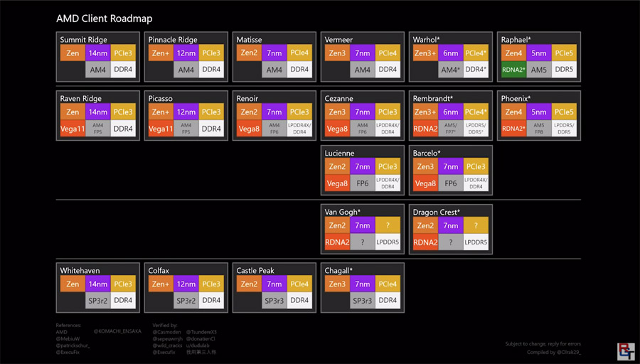Click the "AM5" socket cell in Raphael
This screenshot has width=640, height=364.
(539, 70)
